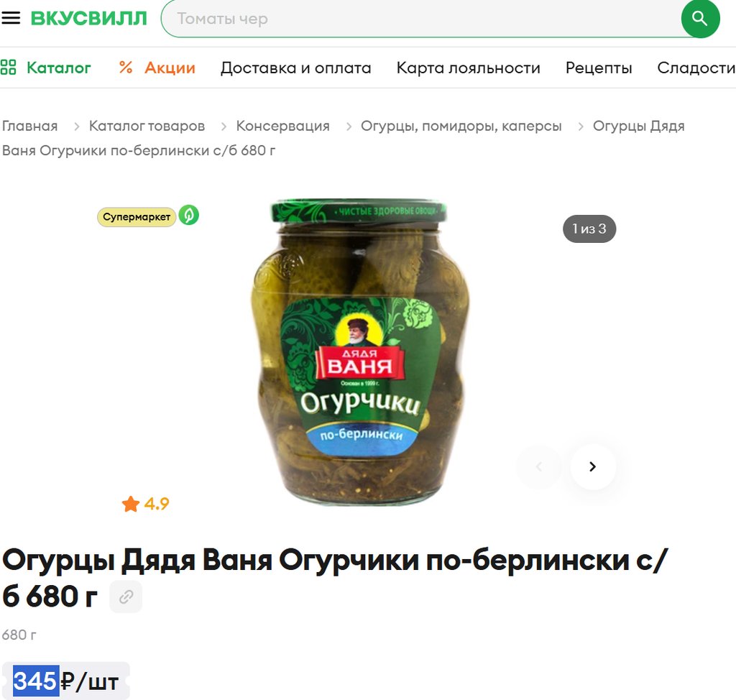Open Огурцы, помидоры, каперсы breadcrumb
Image resolution: width=736 pixels, height=700 pixels.
tap(461, 126)
